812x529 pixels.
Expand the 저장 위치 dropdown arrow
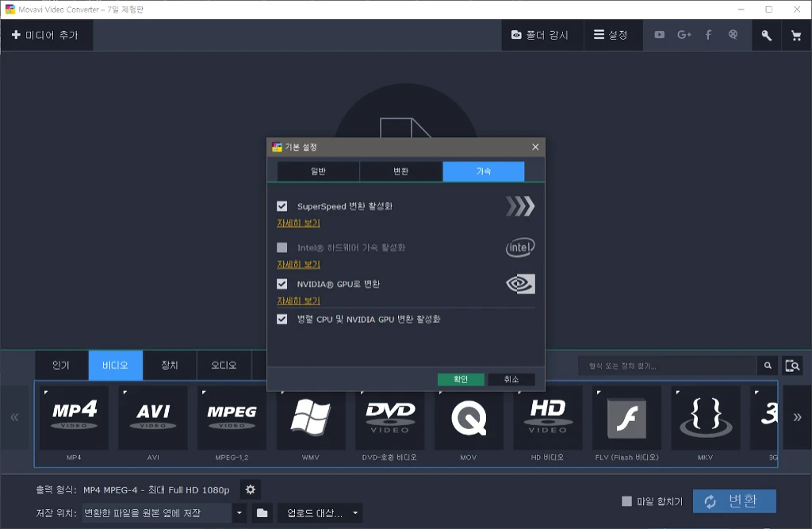[239, 513]
